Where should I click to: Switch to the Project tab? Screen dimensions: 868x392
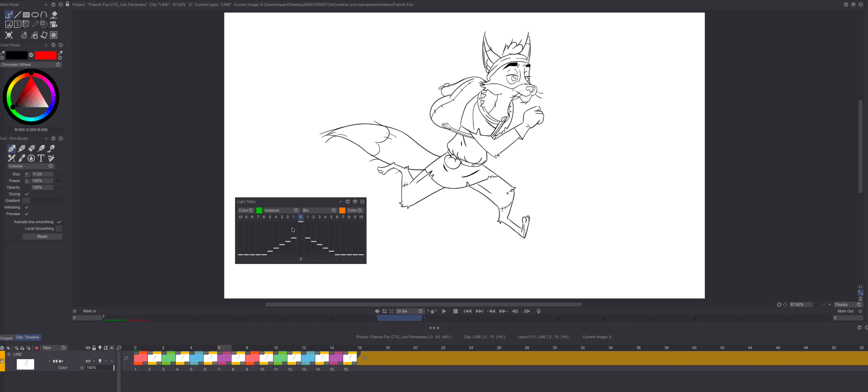pos(6,338)
